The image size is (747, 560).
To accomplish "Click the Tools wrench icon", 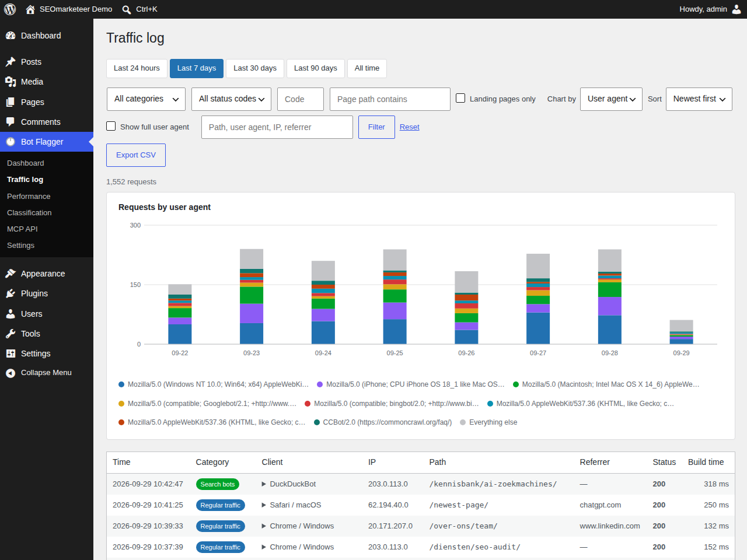I will click(11, 334).
